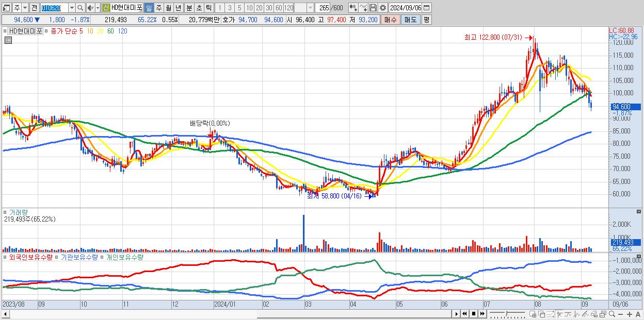Choose the 20 interval button
644x320 pixels.
(259, 8)
